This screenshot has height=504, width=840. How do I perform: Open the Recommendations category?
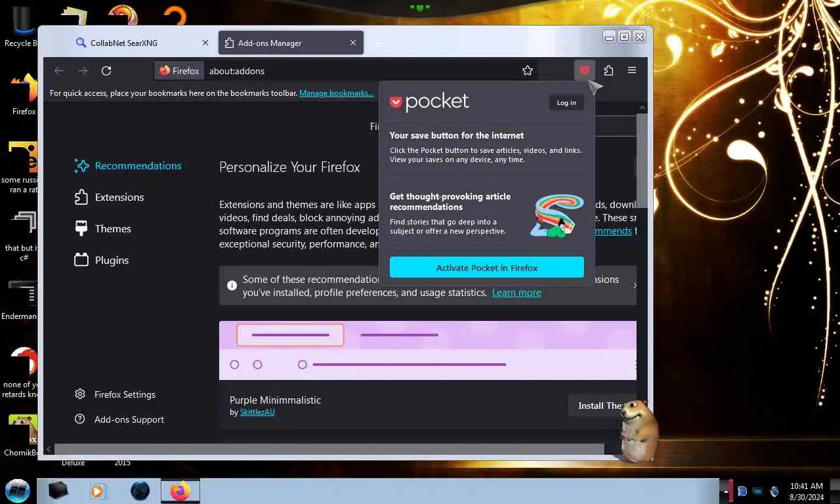pyautogui.click(x=128, y=165)
